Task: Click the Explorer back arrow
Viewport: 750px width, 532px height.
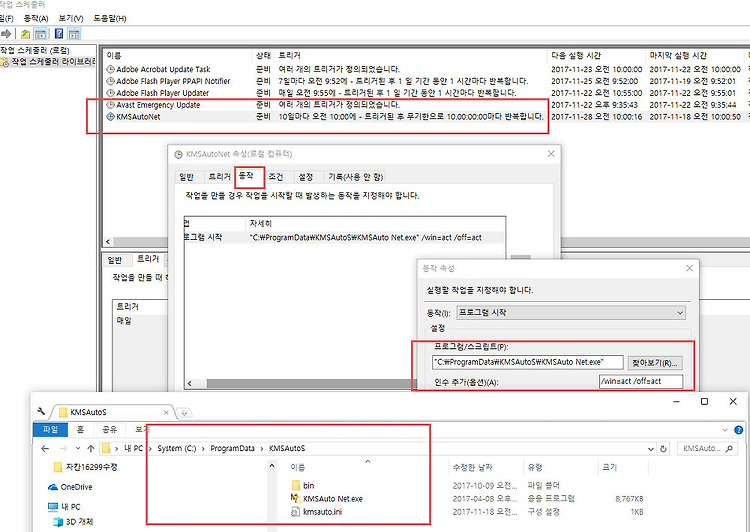Action: coord(45,449)
